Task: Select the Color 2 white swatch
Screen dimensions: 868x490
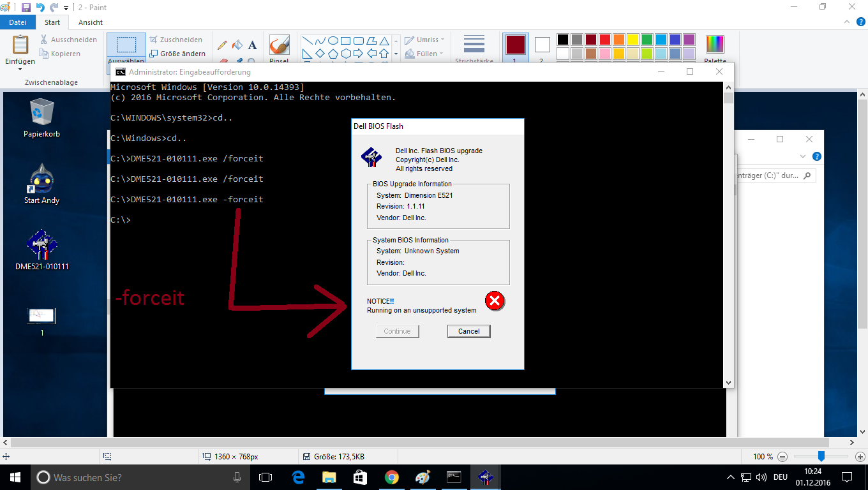Action: click(542, 45)
